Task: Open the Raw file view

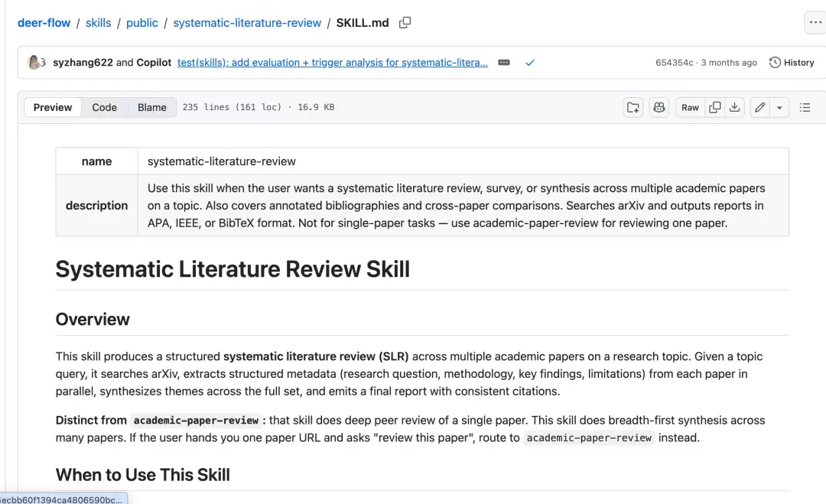Action: pyautogui.click(x=690, y=107)
